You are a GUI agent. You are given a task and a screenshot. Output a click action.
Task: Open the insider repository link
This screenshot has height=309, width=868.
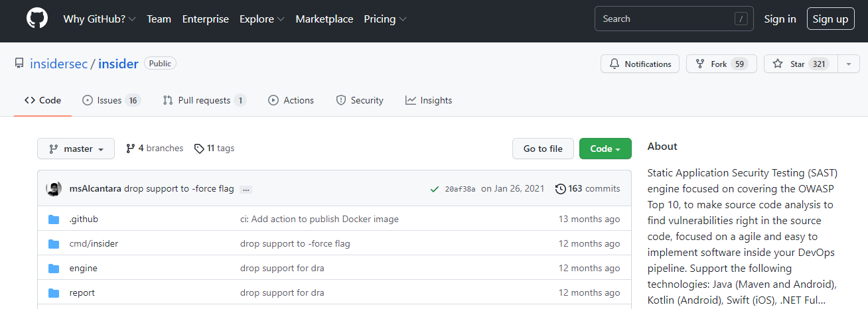tap(118, 64)
